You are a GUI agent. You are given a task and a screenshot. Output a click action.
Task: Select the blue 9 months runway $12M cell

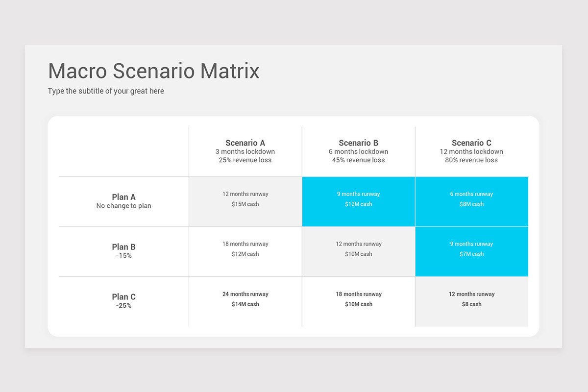(359, 201)
